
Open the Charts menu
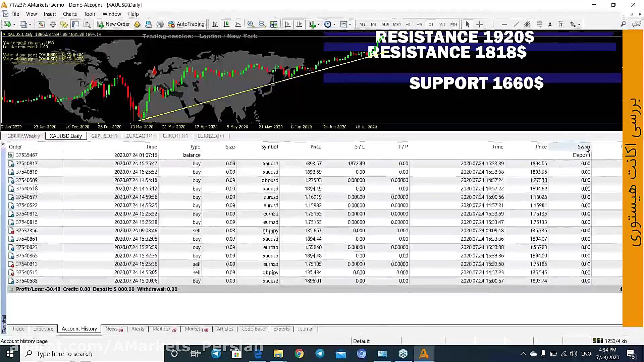click(70, 14)
